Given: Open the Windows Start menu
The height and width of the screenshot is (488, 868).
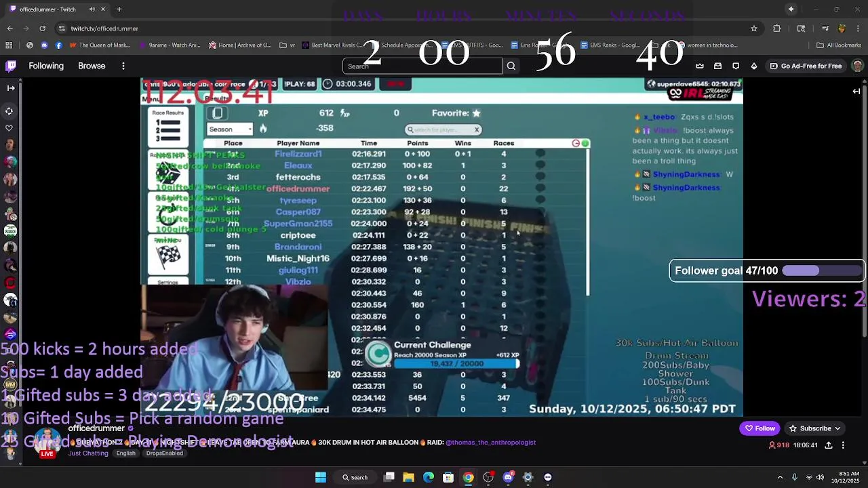Looking at the screenshot, I should (x=321, y=477).
